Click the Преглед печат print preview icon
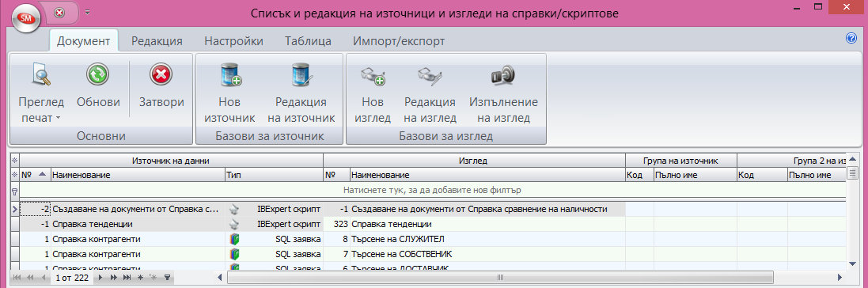This screenshot has height=288, width=868. [x=41, y=75]
